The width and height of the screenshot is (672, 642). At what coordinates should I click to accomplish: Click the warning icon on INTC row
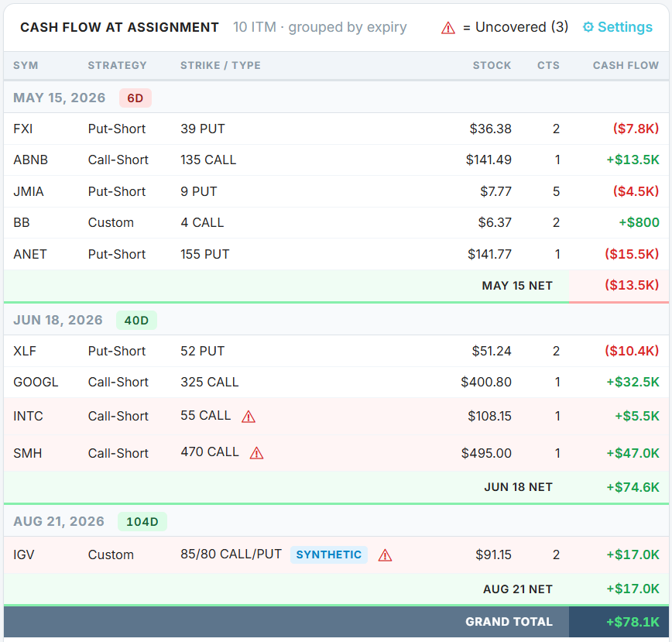click(x=249, y=417)
